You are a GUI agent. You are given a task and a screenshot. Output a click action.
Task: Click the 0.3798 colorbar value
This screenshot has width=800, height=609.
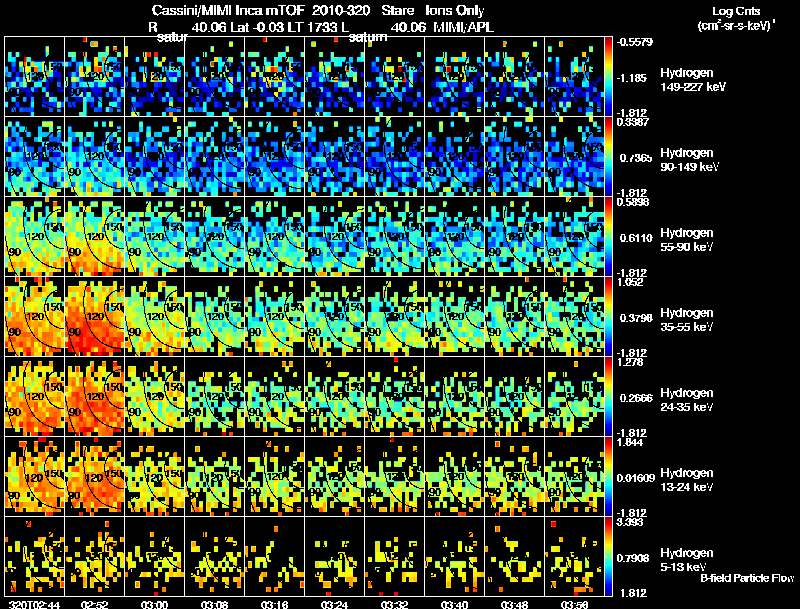pyautogui.click(x=636, y=318)
